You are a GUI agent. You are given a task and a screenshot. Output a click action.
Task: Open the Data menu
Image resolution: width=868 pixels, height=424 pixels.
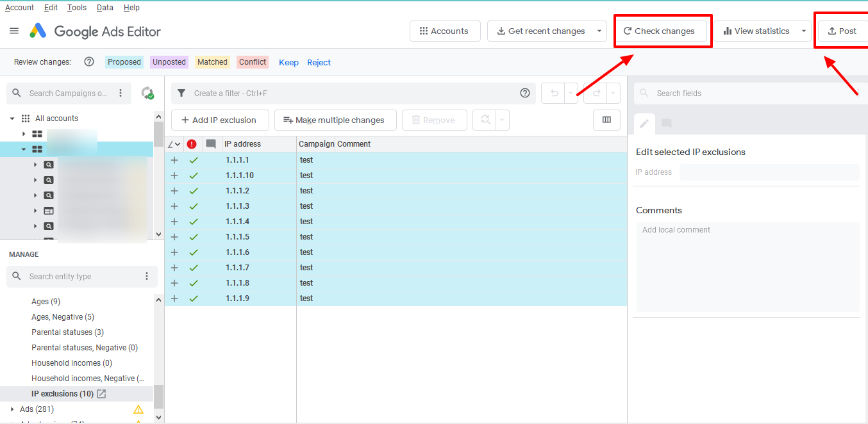(105, 8)
